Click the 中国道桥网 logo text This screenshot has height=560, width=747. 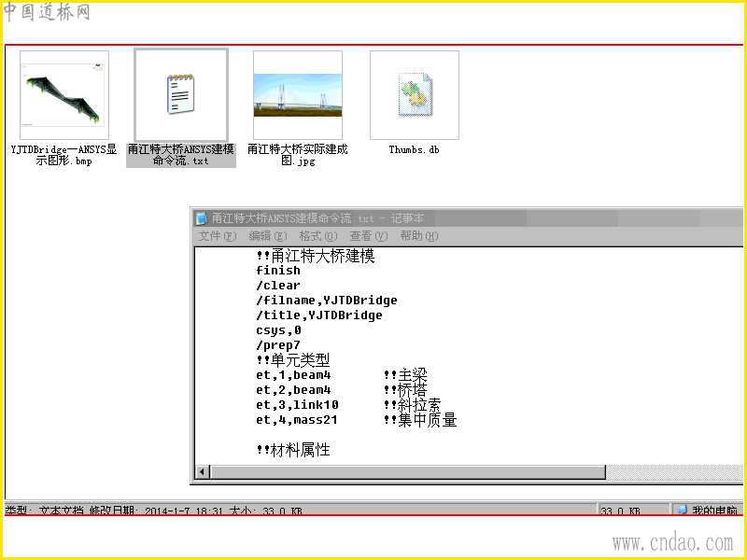coord(47,12)
